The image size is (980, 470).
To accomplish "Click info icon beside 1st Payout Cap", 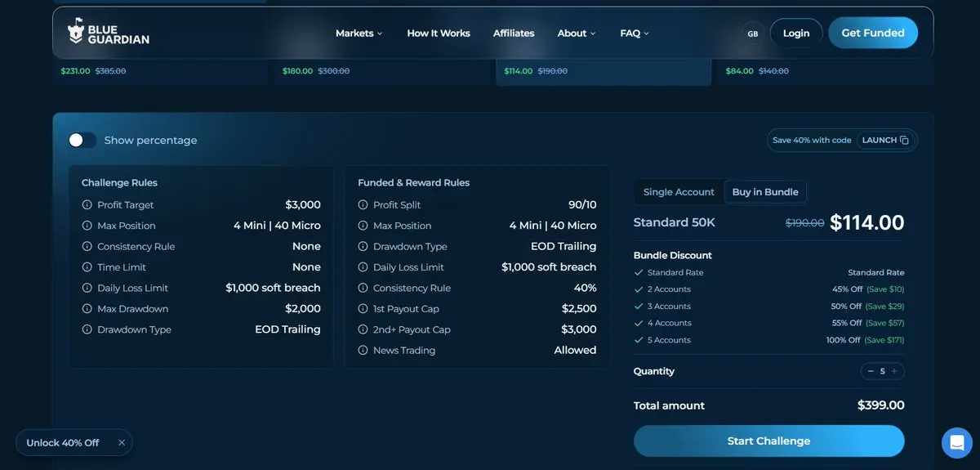I will 363,309.
